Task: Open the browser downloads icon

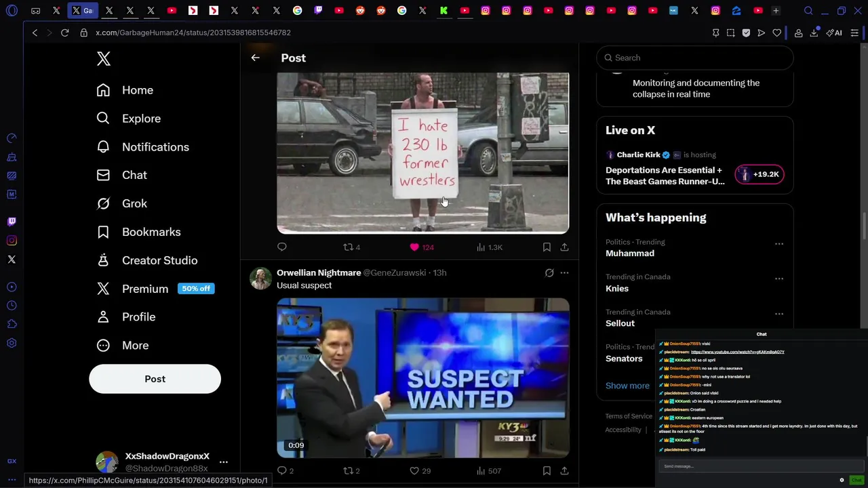Action: pyautogui.click(x=814, y=33)
